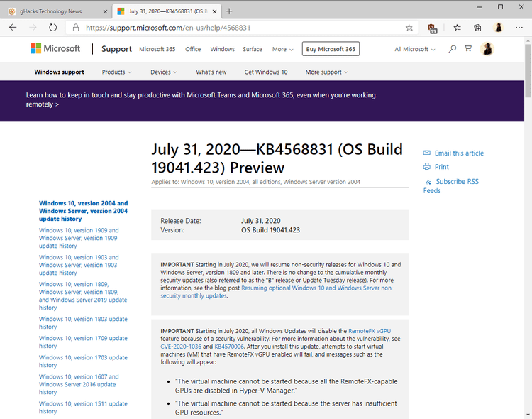
Task: Open version 1511 update history link
Action: coord(83,408)
